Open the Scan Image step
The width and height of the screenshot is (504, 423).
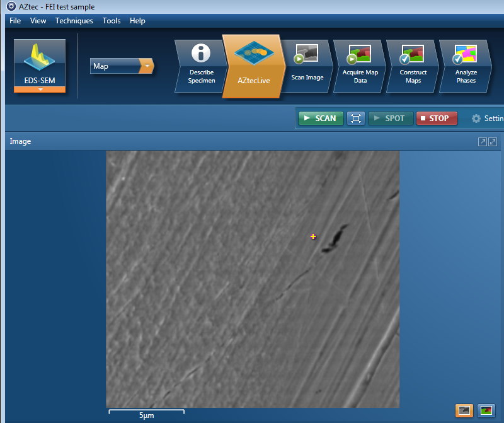tap(307, 66)
